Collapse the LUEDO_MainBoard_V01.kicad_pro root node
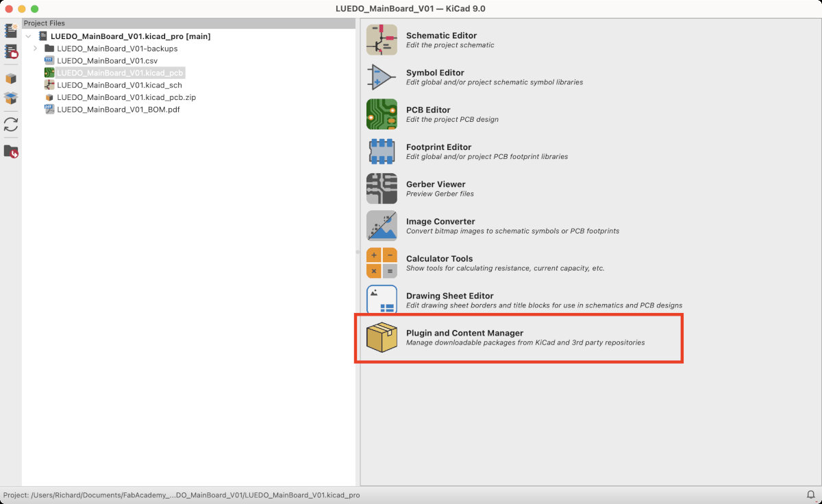The image size is (822, 504). 28,36
